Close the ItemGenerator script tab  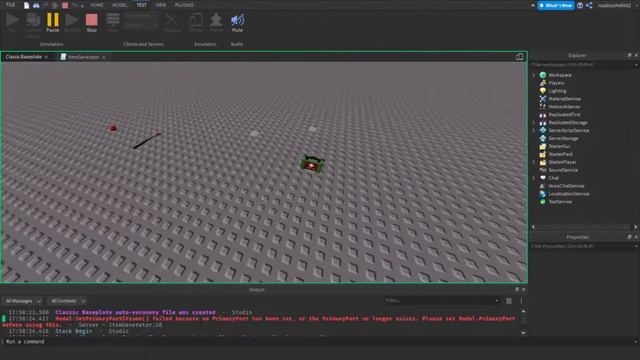[x=104, y=57]
